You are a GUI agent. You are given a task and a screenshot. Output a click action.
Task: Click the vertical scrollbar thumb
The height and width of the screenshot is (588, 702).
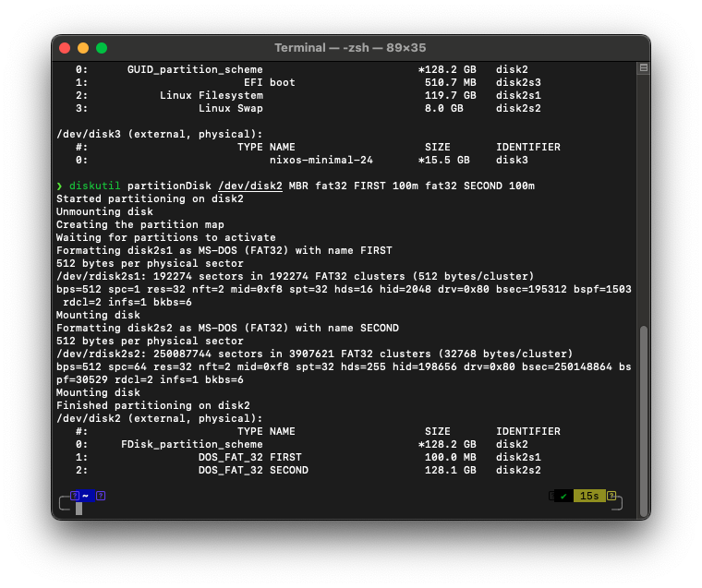click(x=644, y=421)
